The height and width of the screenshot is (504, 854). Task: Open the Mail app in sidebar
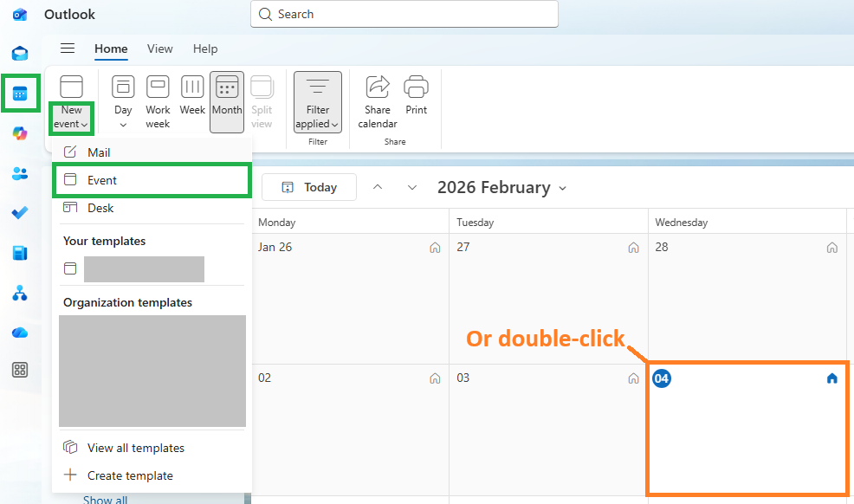pos(20,54)
